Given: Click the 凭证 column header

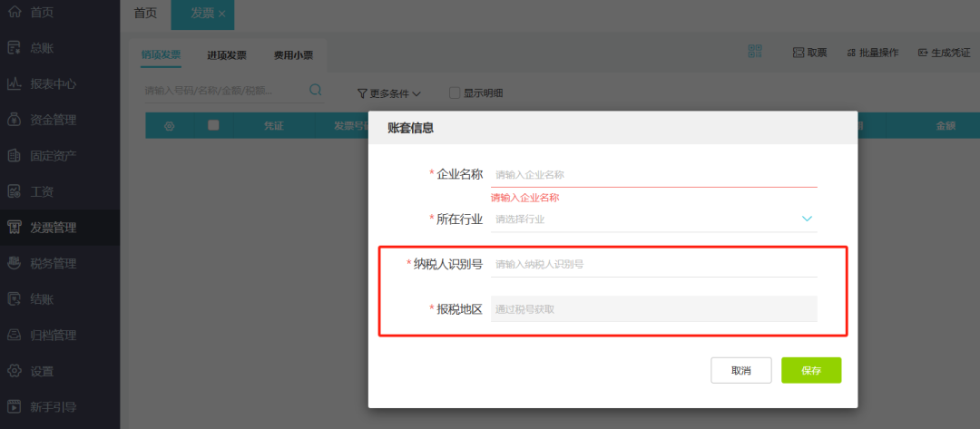Looking at the screenshot, I should coord(274,126).
